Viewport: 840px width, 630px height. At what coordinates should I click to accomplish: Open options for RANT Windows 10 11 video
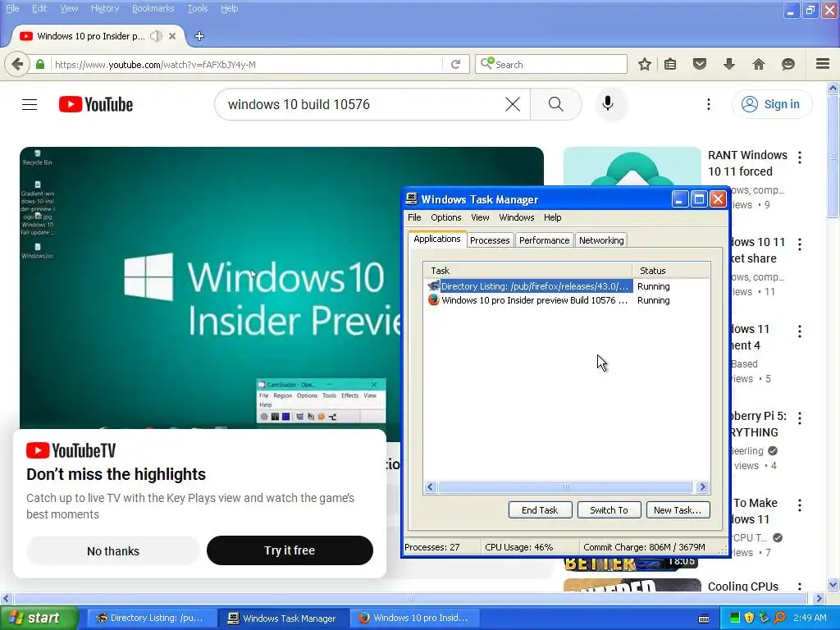(x=800, y=157)
